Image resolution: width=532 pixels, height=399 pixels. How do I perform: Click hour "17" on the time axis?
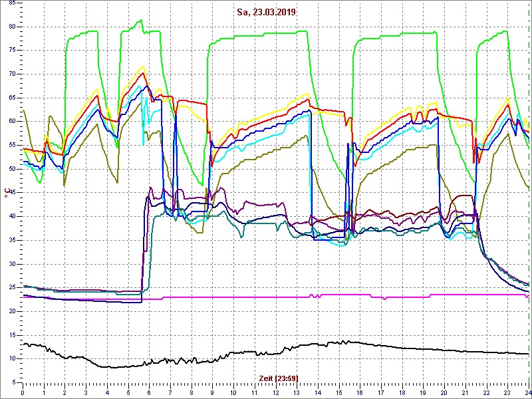click(x=381, y=391)
